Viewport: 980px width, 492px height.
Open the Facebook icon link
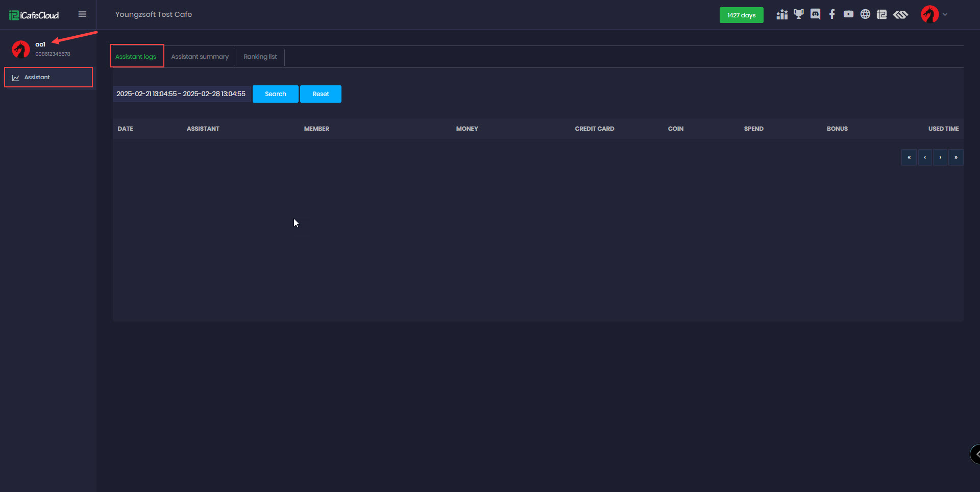click(x=832, y=14)
